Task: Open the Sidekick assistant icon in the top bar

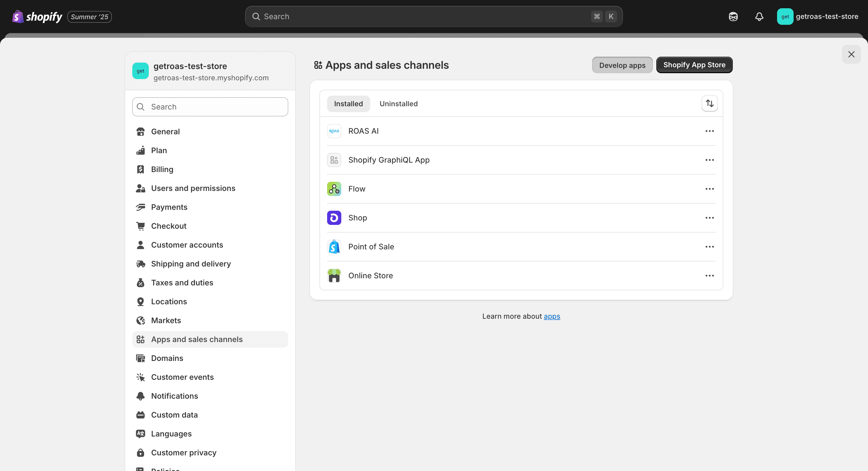Action: pos(733,17)
